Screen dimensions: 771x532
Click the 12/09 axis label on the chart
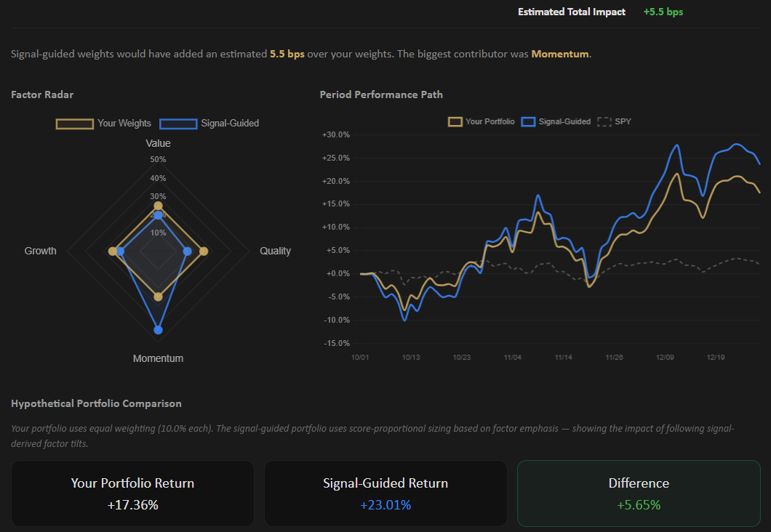point(665,357)
